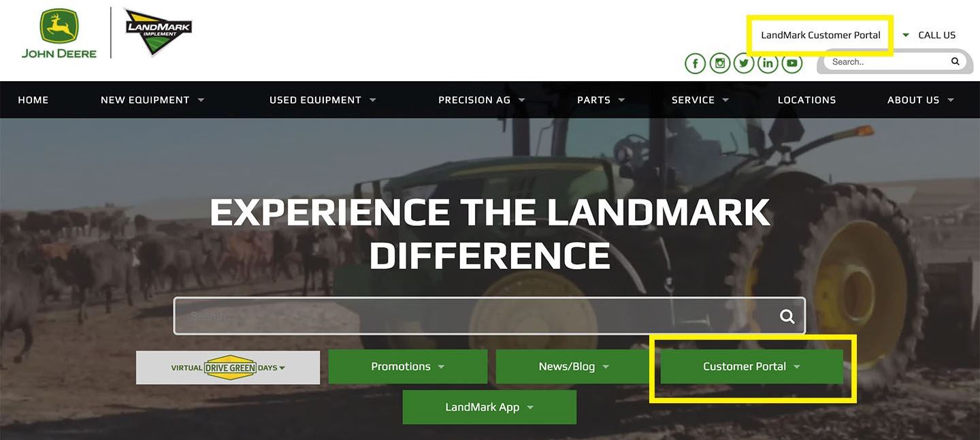The width and height of the screenshot is (980, 440).
Task: Click the Virtual Drive Green Days banner
Action: point(228,367)
